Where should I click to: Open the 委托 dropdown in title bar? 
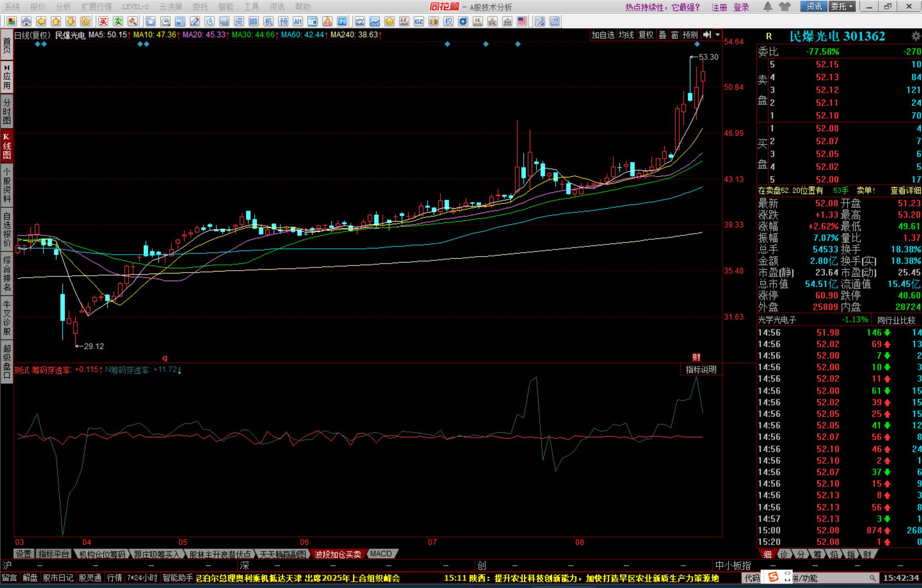(x=842, y=6)
